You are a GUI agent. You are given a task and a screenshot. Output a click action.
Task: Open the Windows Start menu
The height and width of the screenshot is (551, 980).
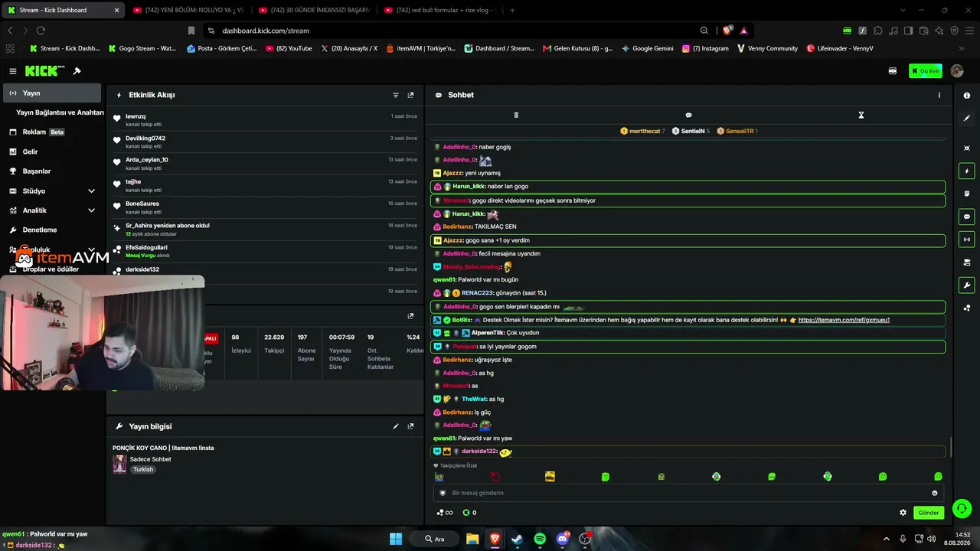(x=396, y=539)
